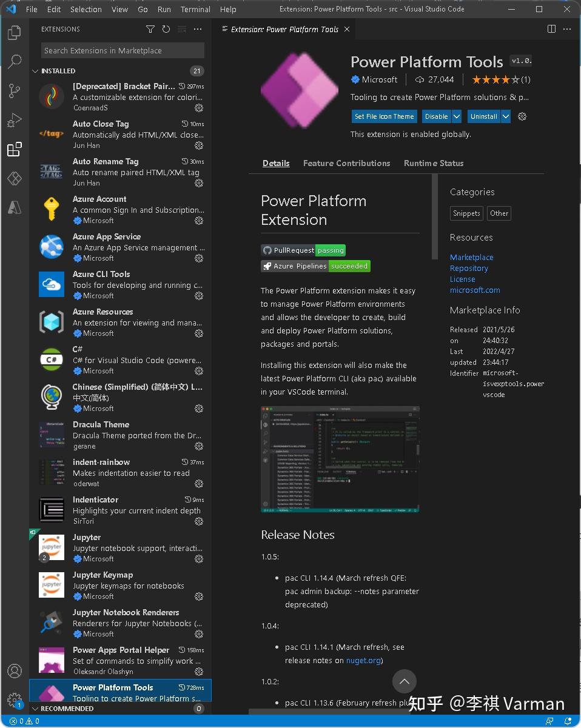The image size is (581, 728).
Task: Click the PullRequest passing badge
Action: click(x=303, y=250)
